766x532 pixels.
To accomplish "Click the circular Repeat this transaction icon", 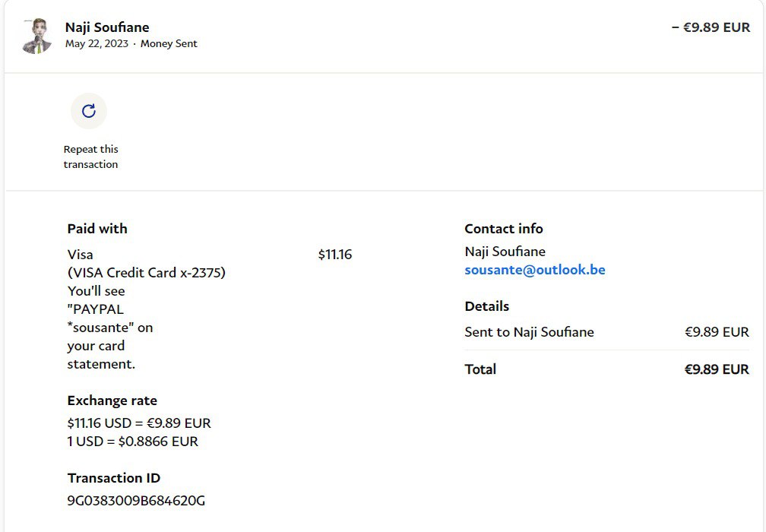I will coord(89,111).
